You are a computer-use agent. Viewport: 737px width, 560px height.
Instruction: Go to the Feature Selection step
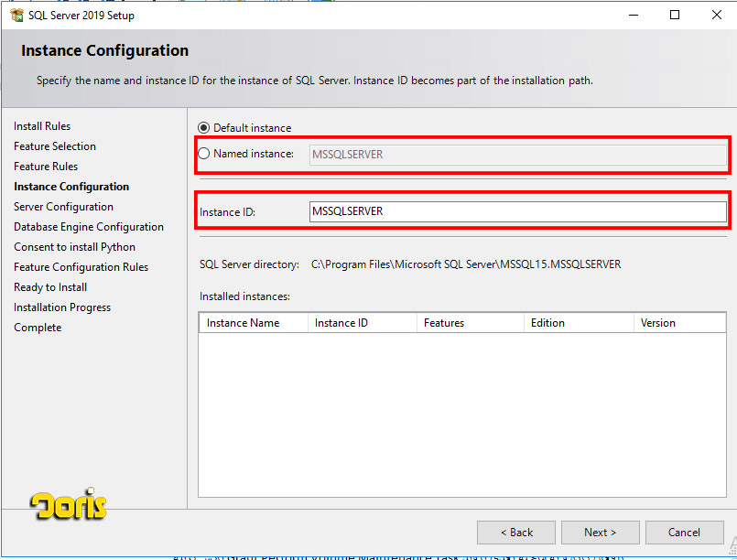pos(55,146)
